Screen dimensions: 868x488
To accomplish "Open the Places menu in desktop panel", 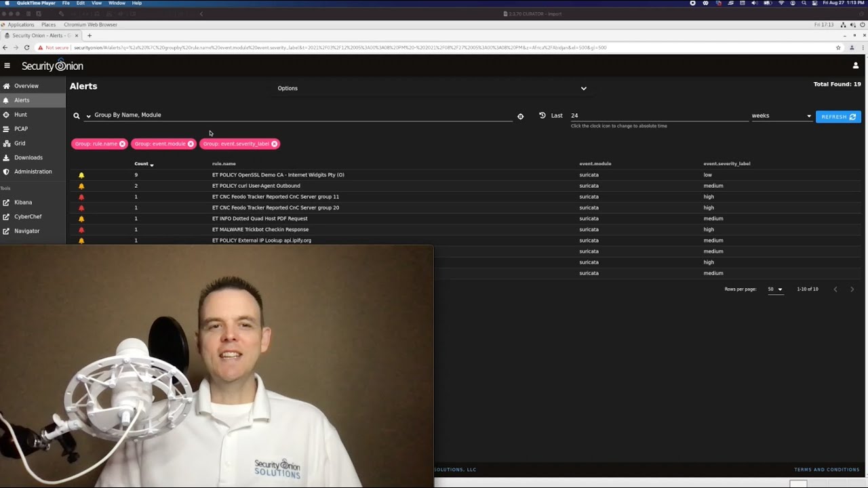I will pos(48,24).
